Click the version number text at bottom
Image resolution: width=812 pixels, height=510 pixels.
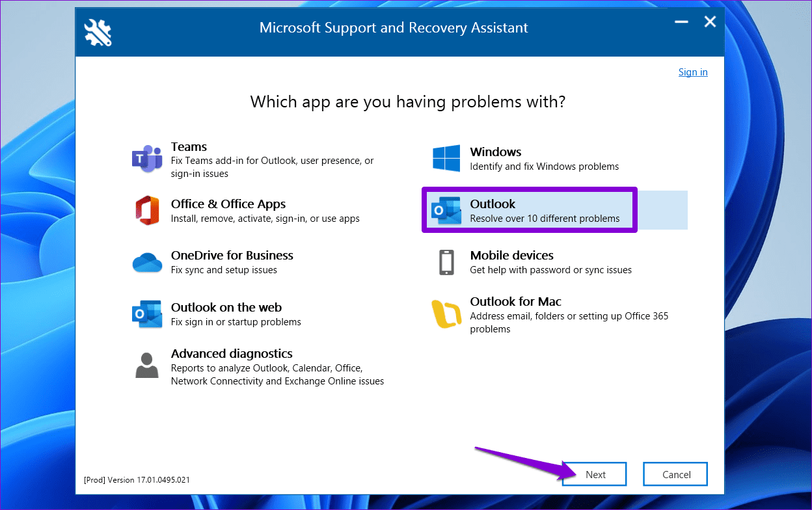pyautogui.click(x=137, y=480)
